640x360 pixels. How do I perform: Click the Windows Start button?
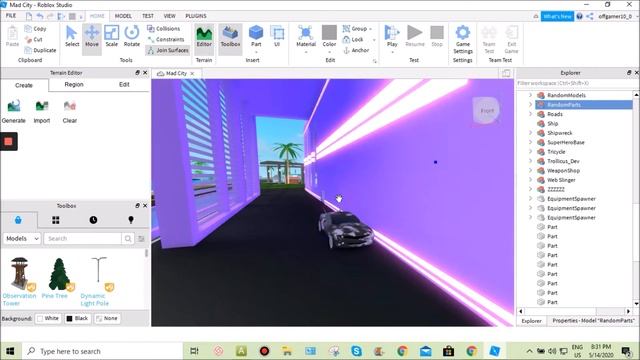tap(10, 351)
